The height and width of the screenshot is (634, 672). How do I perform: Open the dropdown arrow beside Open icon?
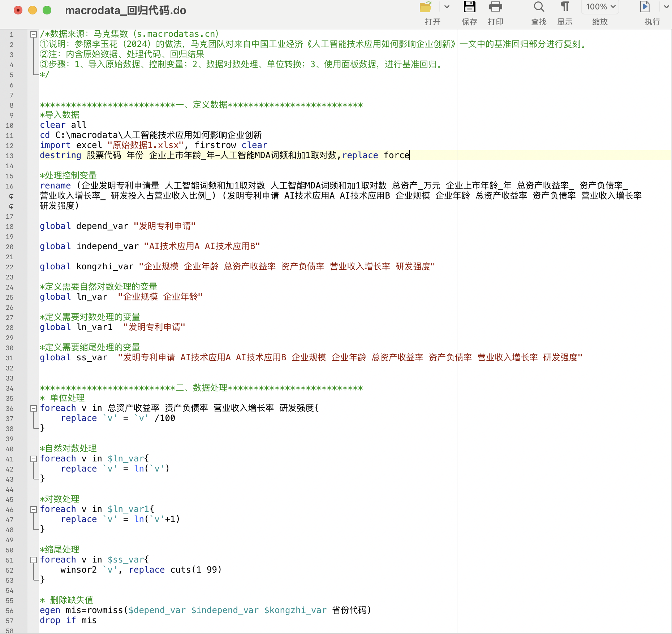[447, 7]
